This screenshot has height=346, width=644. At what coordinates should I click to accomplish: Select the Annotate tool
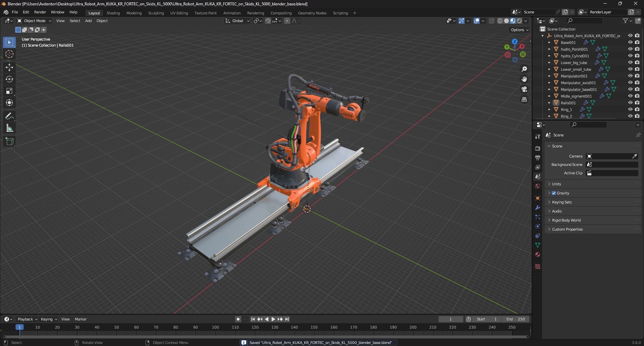click(x=9, y=116)
